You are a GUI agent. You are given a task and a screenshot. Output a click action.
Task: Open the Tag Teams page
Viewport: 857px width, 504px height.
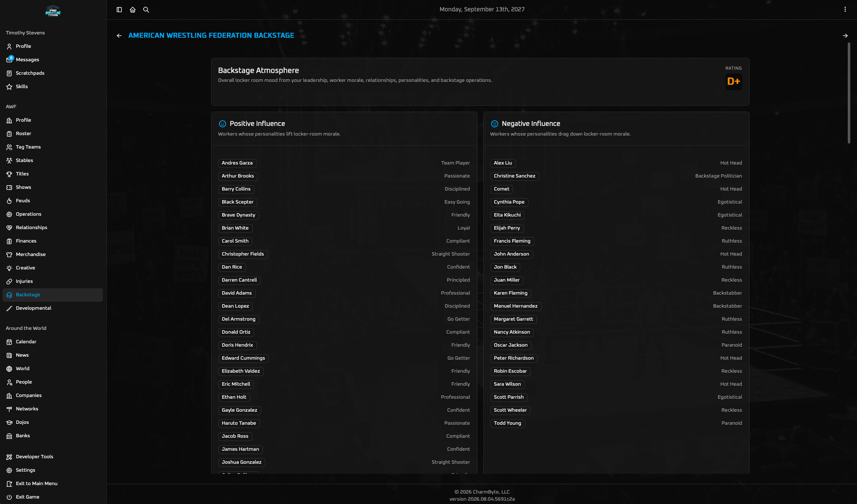pos(52,147)
